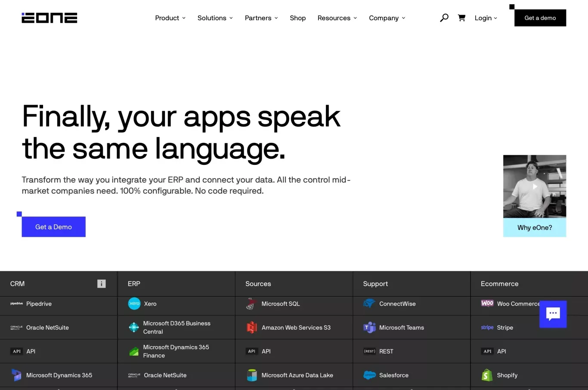The image size is (588, 390).
Task: Select Microsoft Azure Data Lake text
Action: pyautogui.click(x=297, y=375)
